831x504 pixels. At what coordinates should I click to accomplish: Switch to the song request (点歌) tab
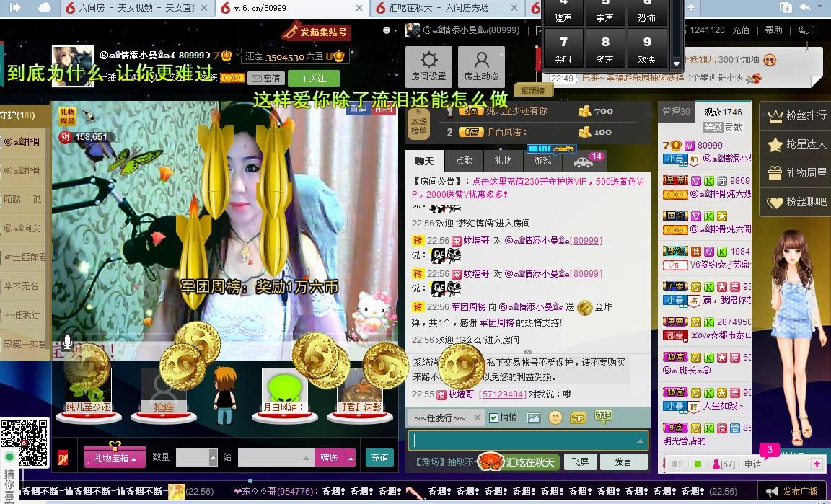click(464, 161)
